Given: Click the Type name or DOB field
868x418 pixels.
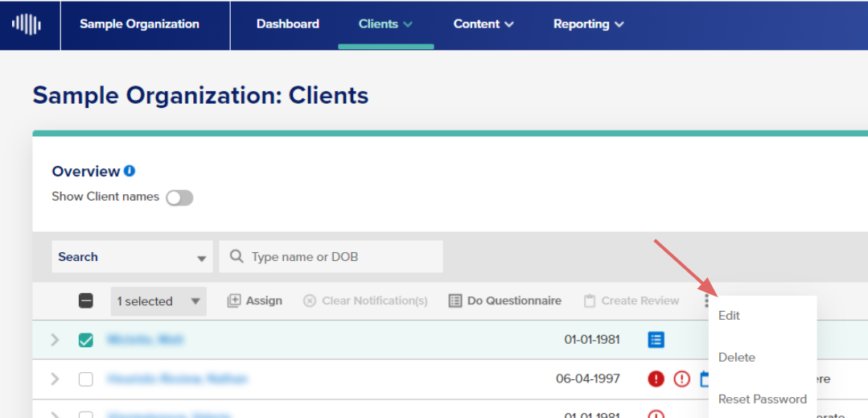Looking at the screenshot, I should 331,257.
